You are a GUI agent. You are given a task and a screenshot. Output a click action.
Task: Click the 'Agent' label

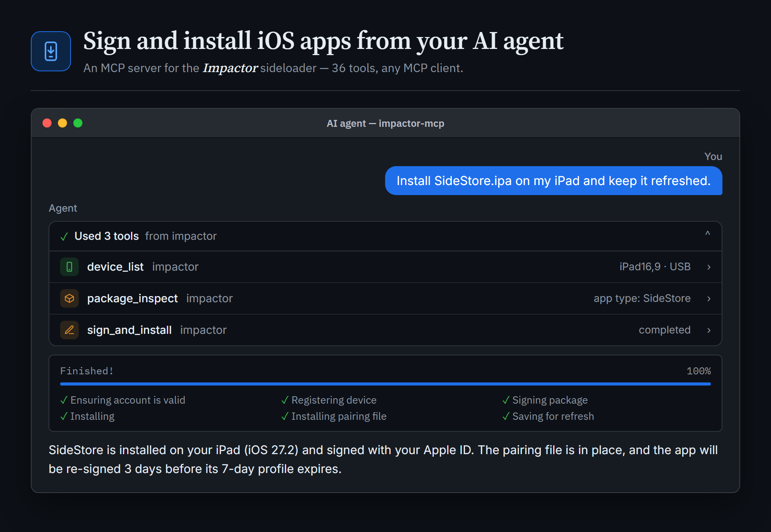click(63, 208)
